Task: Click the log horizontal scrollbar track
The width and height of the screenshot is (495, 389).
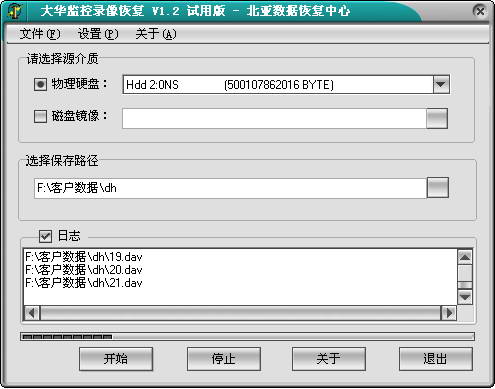Action: pos(240,313)
